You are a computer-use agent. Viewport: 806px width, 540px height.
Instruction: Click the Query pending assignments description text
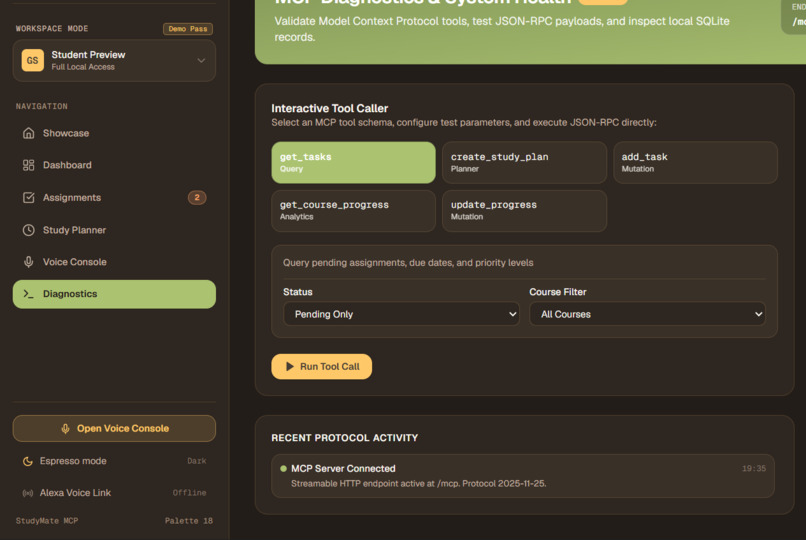[x=408, y=263]
